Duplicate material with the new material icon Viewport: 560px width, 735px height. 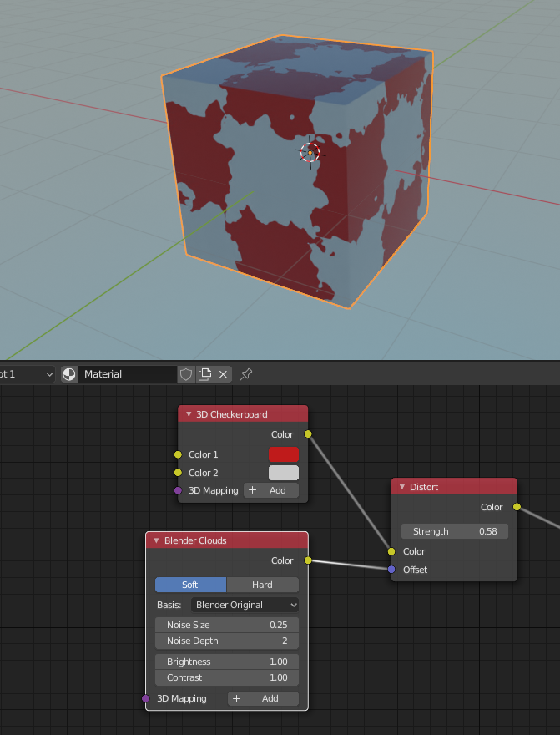pos(204,374)
